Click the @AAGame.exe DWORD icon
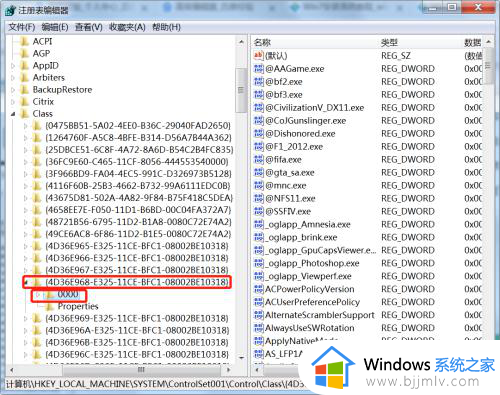 (259, 69)
